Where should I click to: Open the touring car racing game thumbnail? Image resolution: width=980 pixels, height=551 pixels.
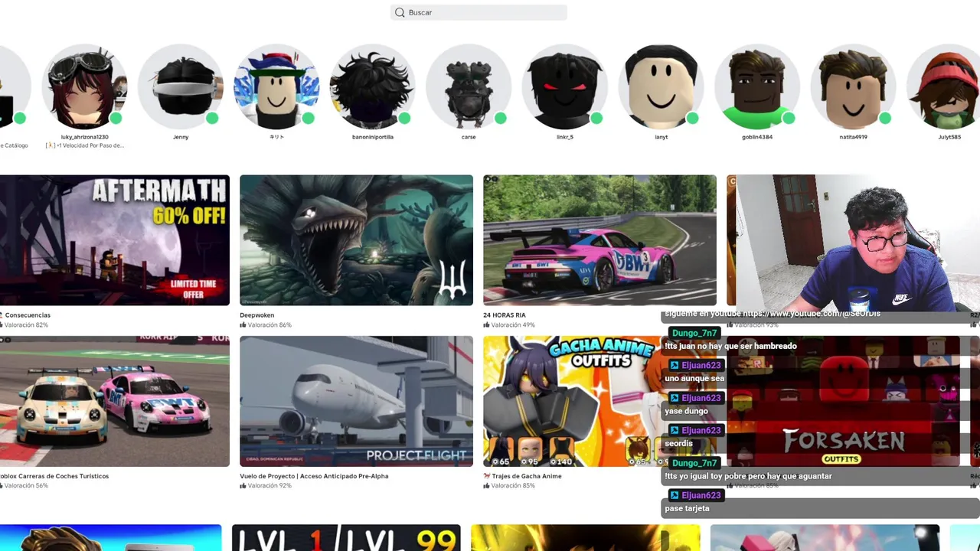pos(115,401)
